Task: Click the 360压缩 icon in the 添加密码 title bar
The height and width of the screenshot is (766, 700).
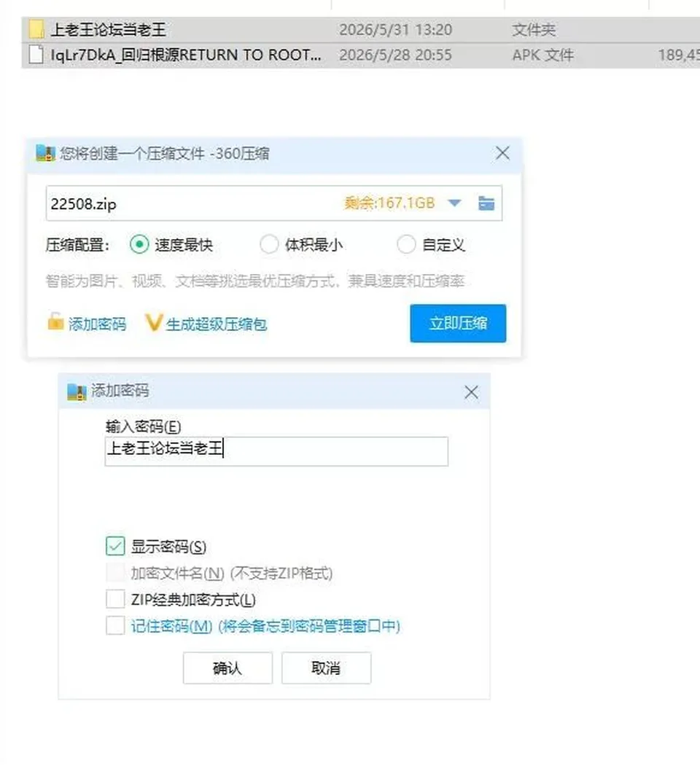Action: coord(77,392)
